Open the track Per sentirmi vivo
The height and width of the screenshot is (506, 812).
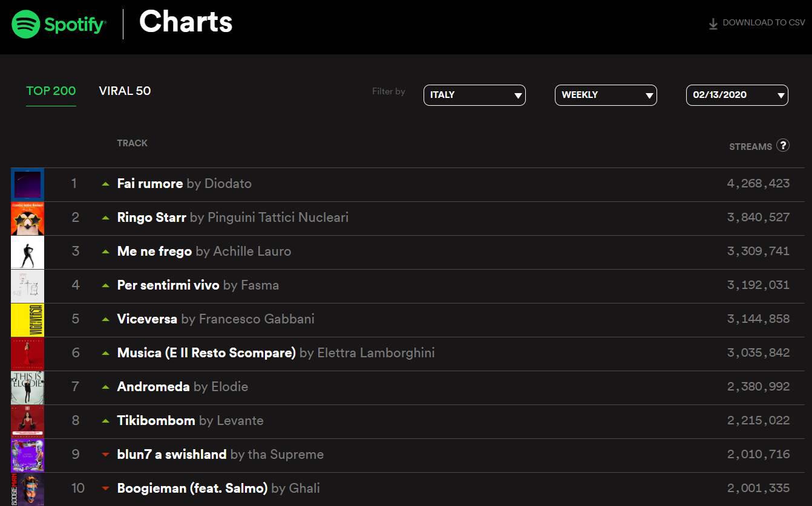click(x=168, y=285)
